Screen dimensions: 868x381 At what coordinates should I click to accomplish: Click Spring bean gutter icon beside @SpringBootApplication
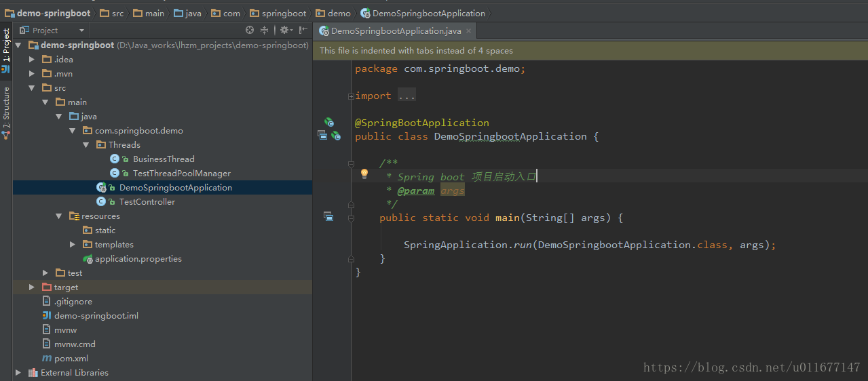point(329,123)
